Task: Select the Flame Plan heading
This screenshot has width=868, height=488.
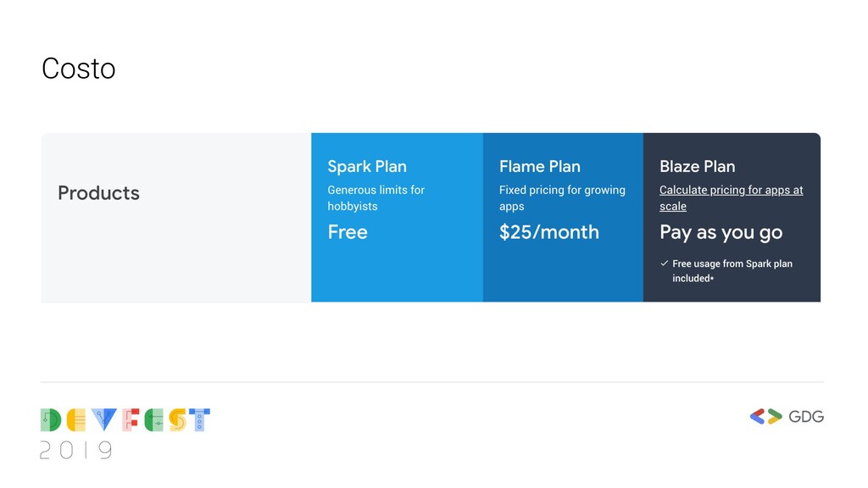Action: 540,166
